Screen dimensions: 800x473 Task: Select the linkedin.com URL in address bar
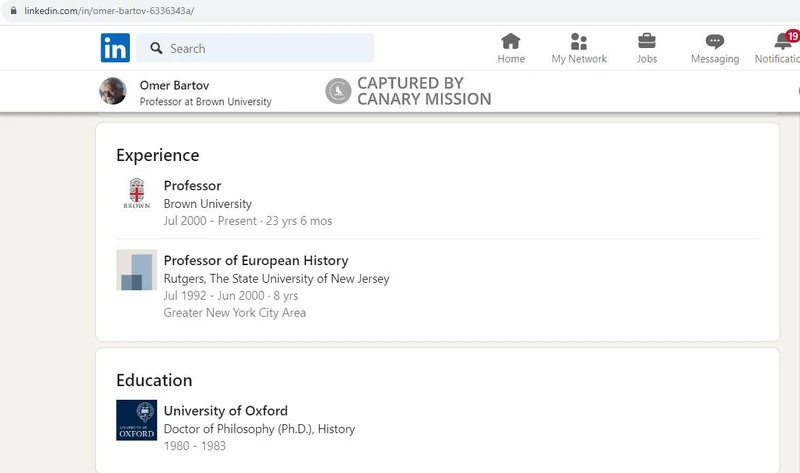pos(109,11)
